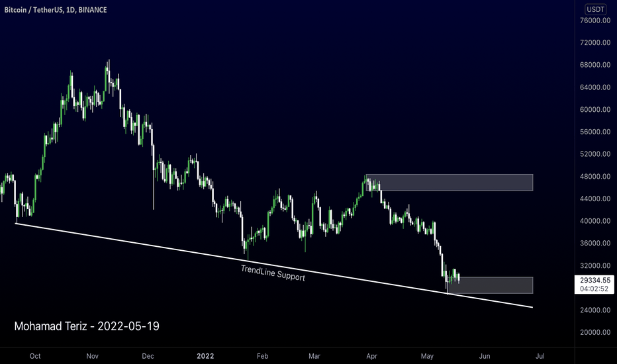Click the Jun label on time axis
The image size is (617, 364).
(485, 356)
